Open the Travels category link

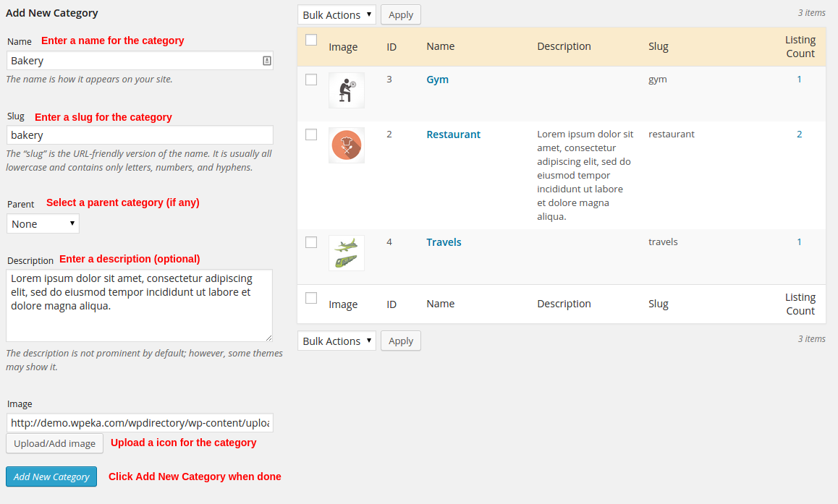click(444, 242)
